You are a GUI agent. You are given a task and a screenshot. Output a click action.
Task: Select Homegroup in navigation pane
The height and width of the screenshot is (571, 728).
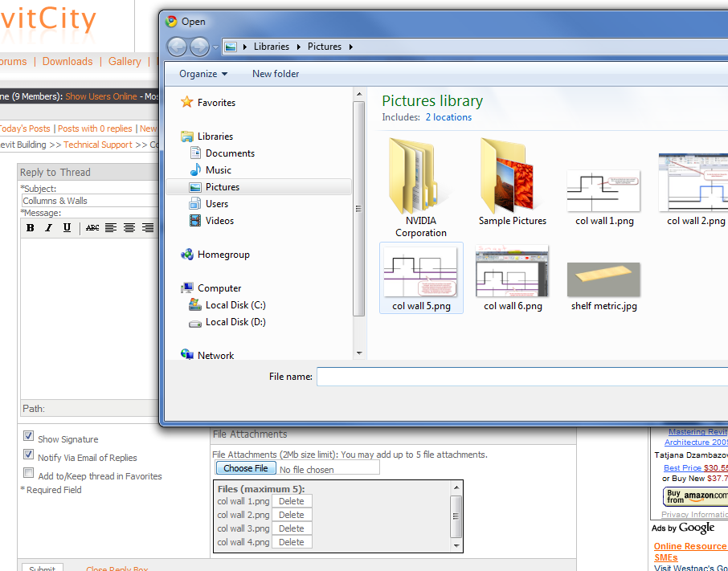coord(215,255)
